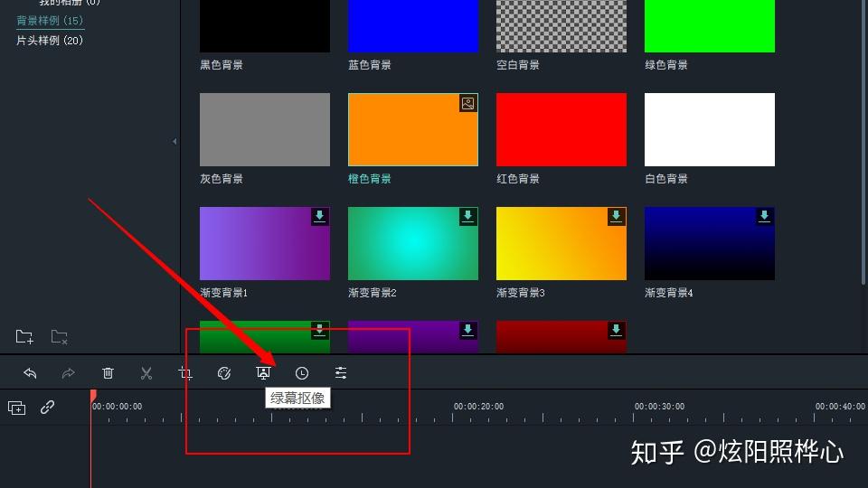
Task: Click the delete trash icon
Action: click(x=108, y=373)
